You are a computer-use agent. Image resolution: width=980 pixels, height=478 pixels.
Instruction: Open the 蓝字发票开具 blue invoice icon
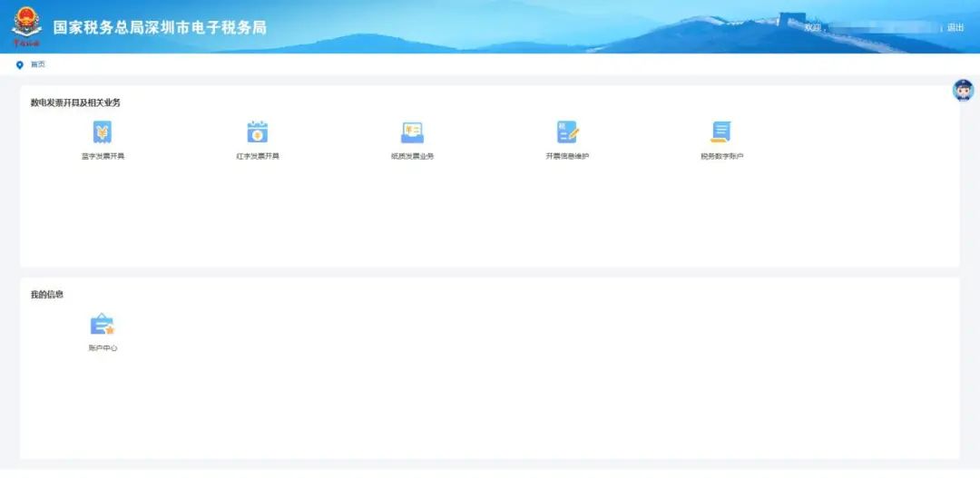[x=103, y=132]
